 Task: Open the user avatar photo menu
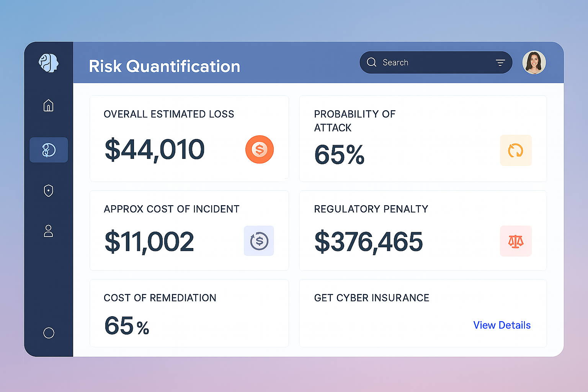click(534, 62)
